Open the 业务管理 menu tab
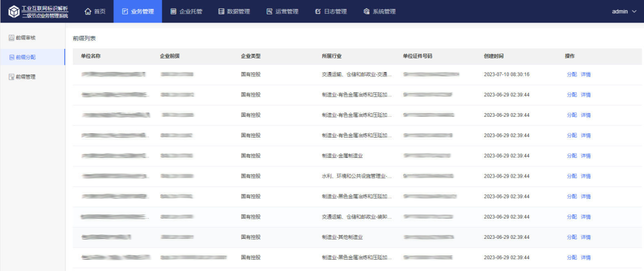 coord(138,11)
